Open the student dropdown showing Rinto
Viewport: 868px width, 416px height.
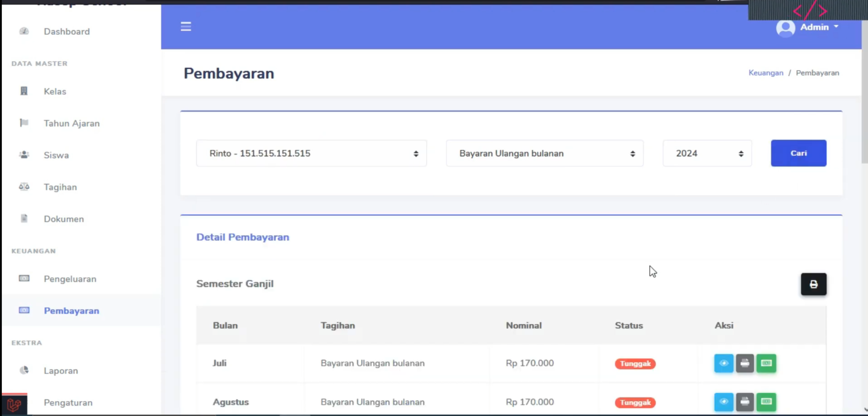pos(311,153)
